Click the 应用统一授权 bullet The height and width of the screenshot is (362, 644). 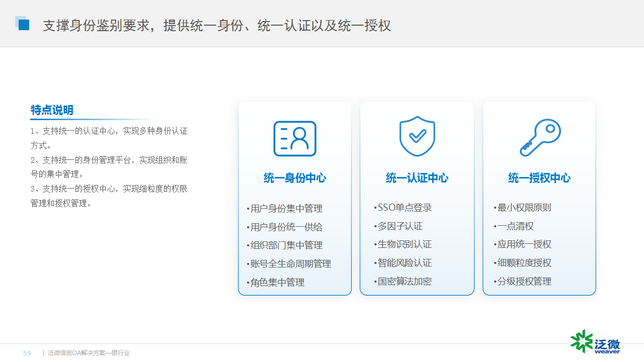click(523, 244)
